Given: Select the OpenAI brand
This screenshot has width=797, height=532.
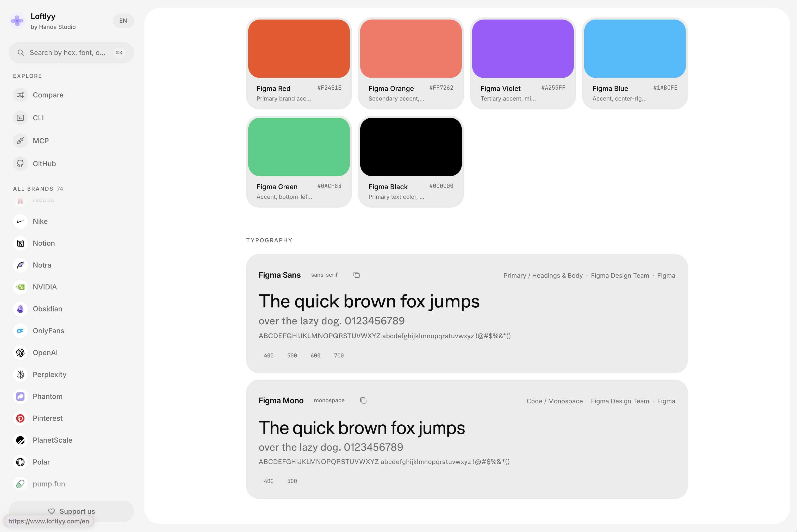Looking at the screenshot, I should coord(45,353).
